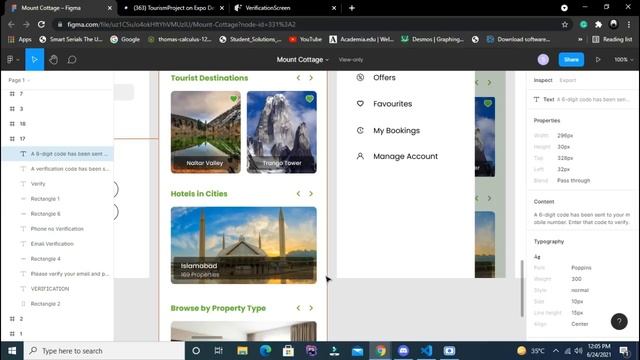Screen dimensions: 640x360
Task: Click the user avatar in Figma toolbar
Action: click(x=543, y=60)
